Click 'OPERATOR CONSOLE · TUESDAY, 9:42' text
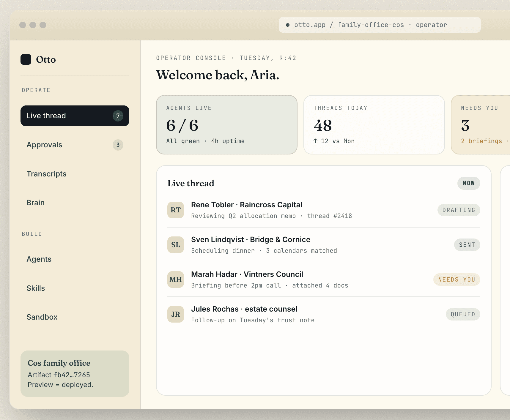 (x=226, y=58)
